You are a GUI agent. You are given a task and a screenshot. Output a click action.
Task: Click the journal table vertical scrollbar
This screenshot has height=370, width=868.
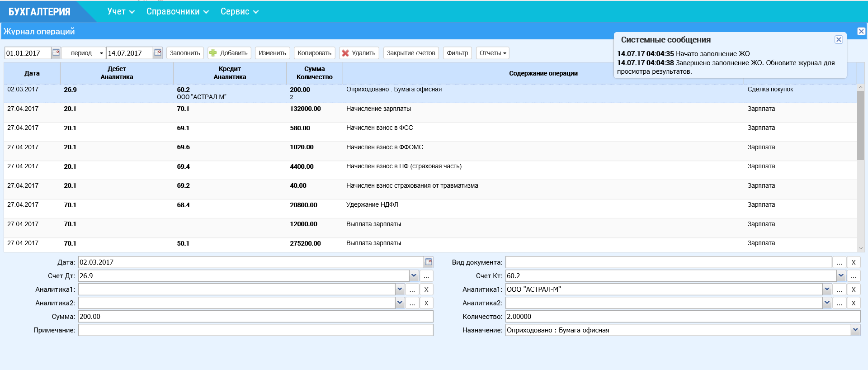point(860,124)
